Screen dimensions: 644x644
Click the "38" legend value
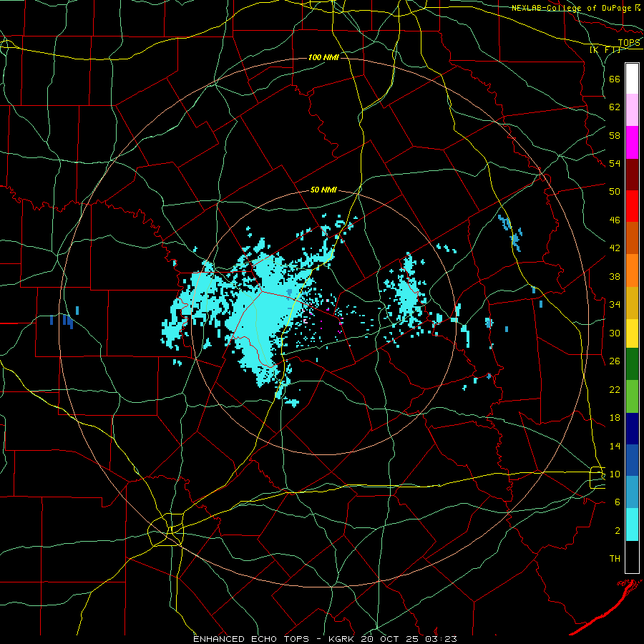pos(615,276)
